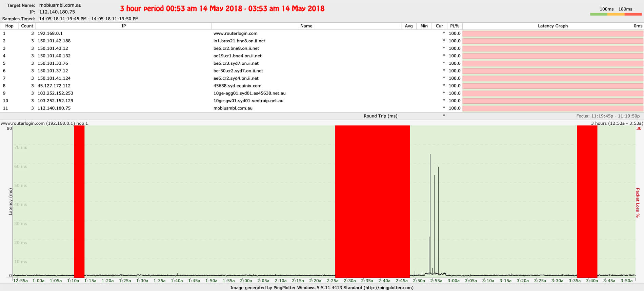Click the Hop column header
This screenshot has width=644, height=291.
point(9,26)
